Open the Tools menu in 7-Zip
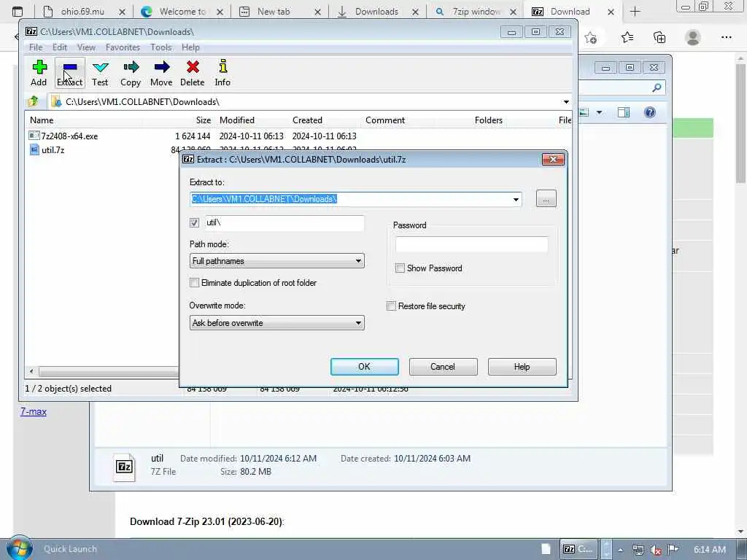The width and height of the screenshot is (747, 560). point(161,47)
